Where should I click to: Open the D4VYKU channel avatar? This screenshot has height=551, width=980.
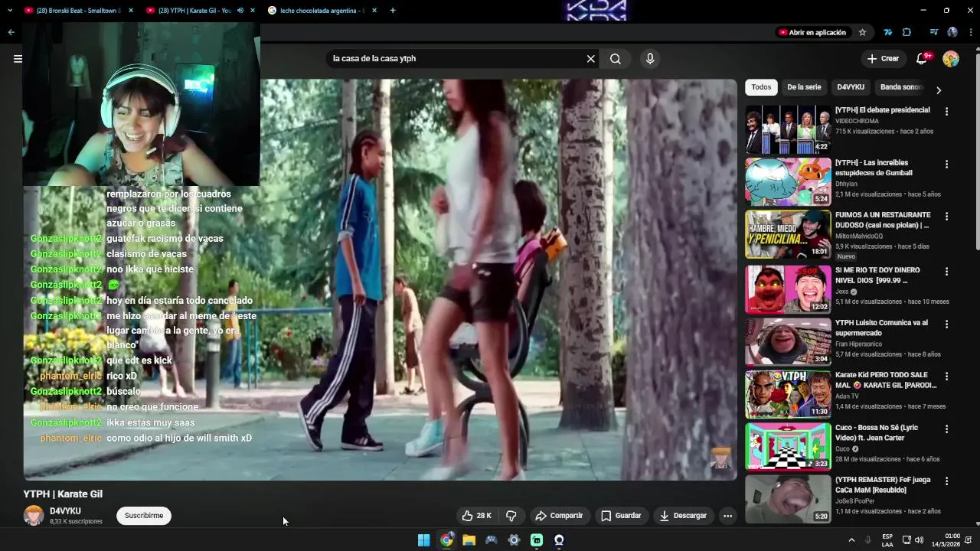(x=34, y=516)
